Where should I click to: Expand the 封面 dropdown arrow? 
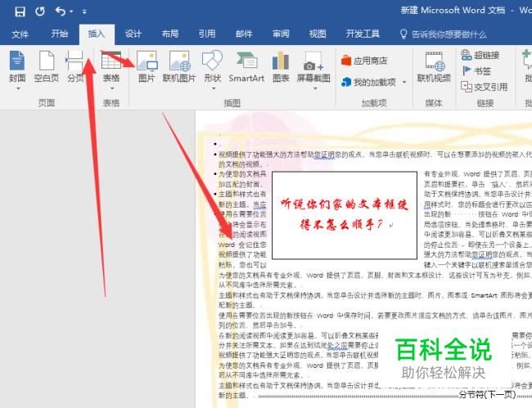18,88
